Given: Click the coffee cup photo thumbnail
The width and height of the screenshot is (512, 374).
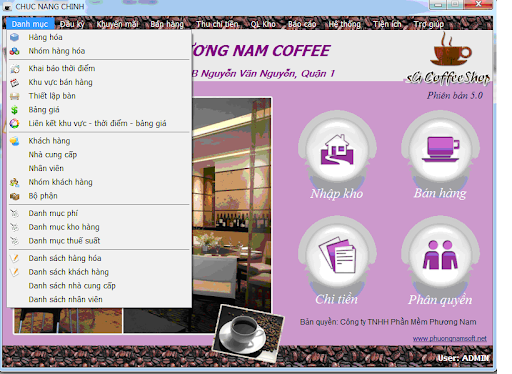Looking at the screenshot, I should (248, 333).
